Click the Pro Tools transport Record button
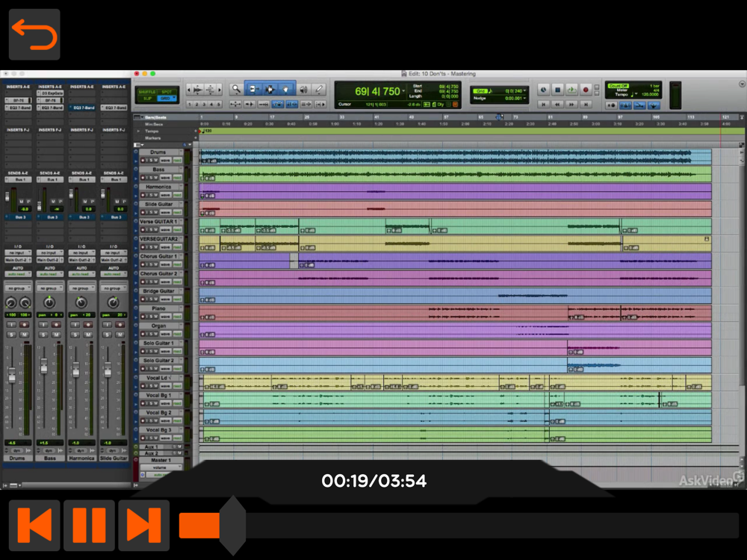Viewport: 747px width, 560px height. [x=586, y=90]
